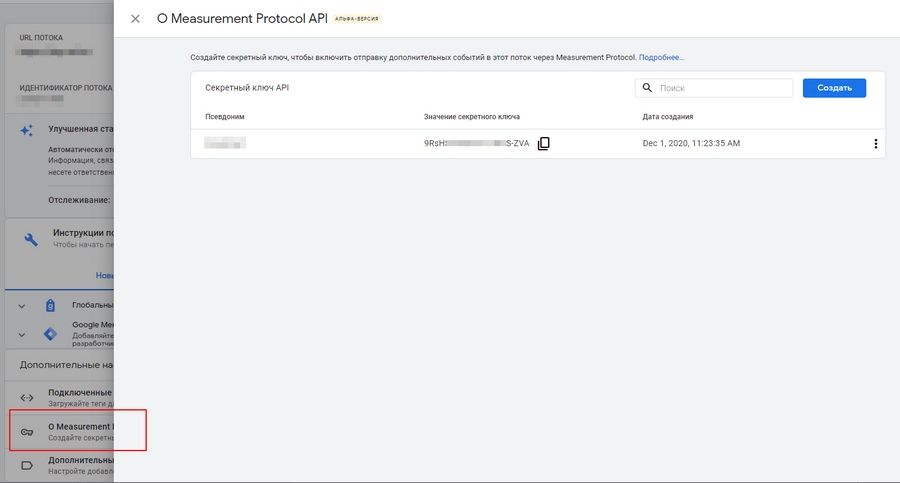
Task: Click the Инструкции tagging section title
Action: tap(83, 233)
